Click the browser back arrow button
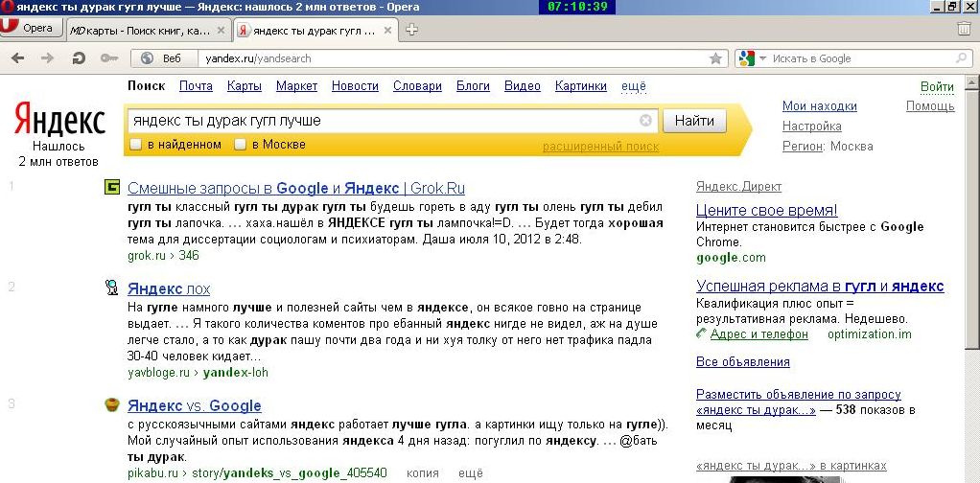Screen dimensions: 980x483 (18, 58)
